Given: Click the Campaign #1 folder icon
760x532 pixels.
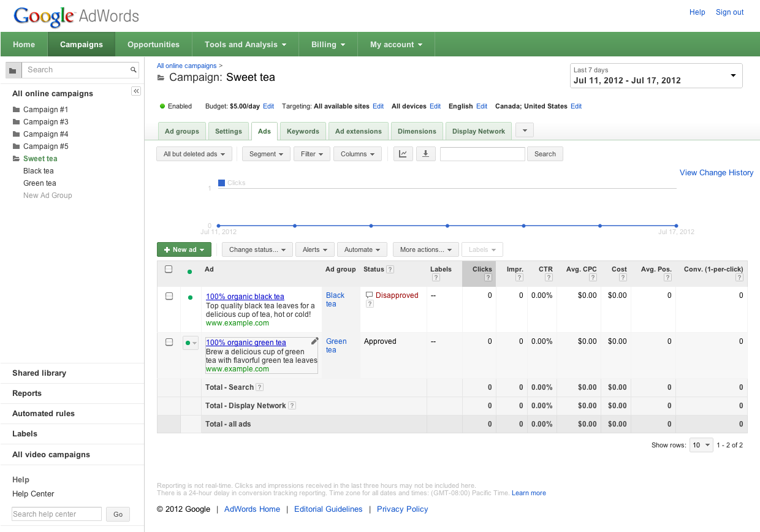Looking at the screenshot, I should (x=17, y=110).
